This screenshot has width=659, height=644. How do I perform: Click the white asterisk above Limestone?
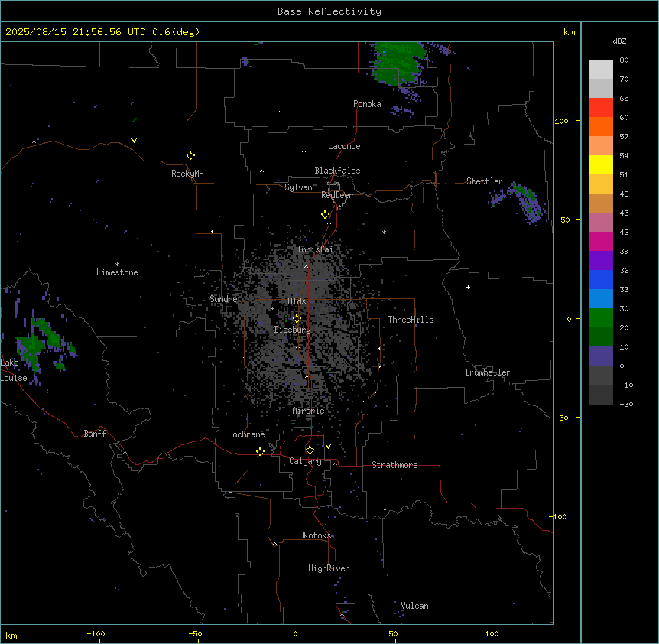pos(117,265)
